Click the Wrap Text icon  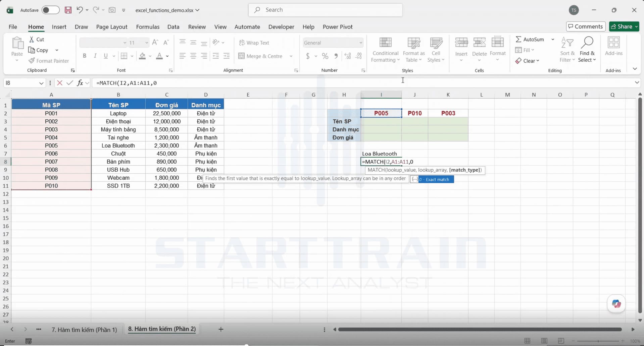tap(242, 43)
